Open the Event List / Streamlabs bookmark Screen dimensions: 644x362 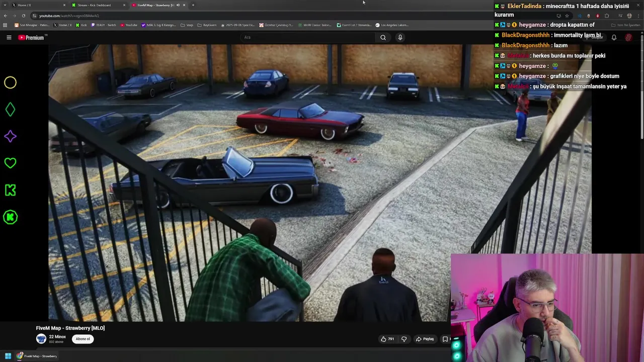point(354,25)
